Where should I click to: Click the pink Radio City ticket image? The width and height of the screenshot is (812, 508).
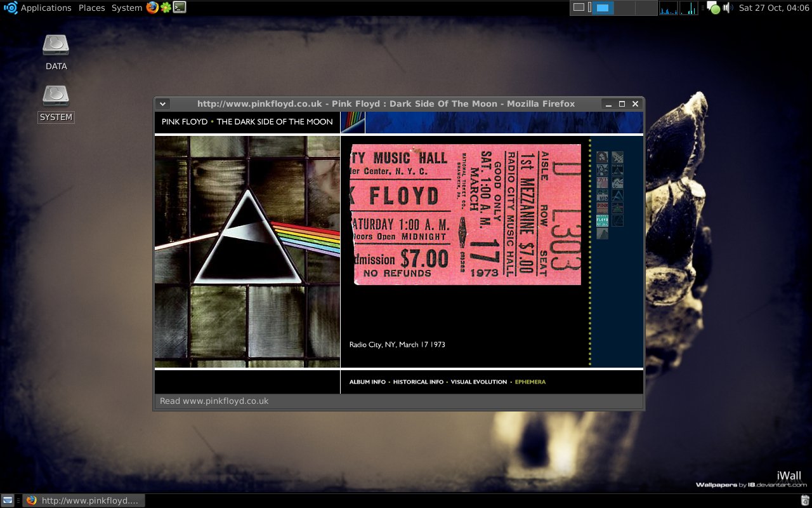(x=466, y=215)
